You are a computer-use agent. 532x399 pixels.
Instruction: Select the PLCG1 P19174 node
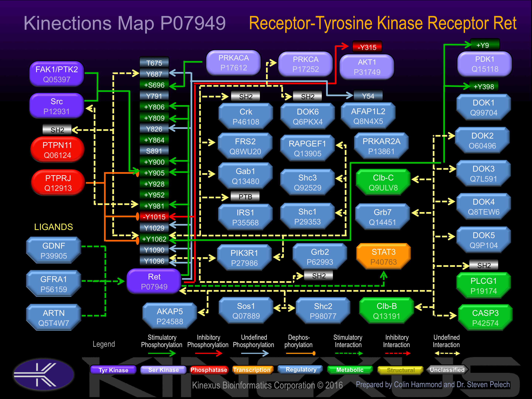pos(484,286)
